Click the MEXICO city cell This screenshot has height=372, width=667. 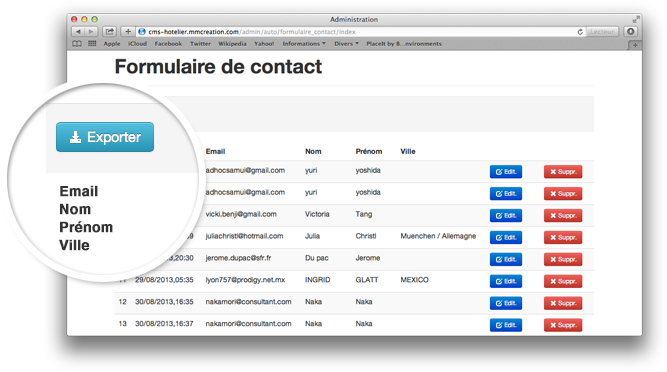click(414, 280)
